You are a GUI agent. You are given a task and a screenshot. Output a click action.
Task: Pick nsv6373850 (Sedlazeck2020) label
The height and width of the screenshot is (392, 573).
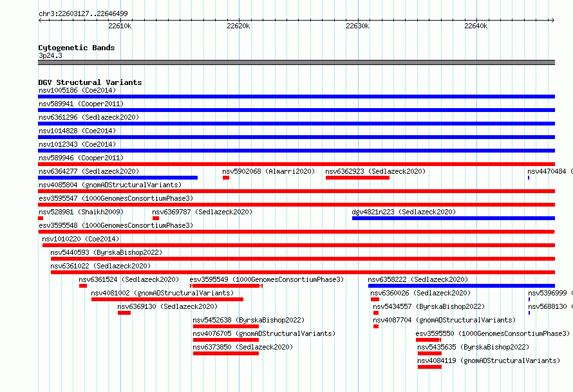[243, 347]
